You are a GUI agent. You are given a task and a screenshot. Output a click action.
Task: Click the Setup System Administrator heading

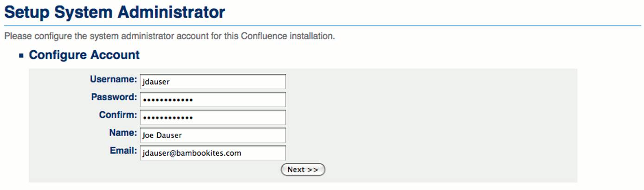click(115, 12)
